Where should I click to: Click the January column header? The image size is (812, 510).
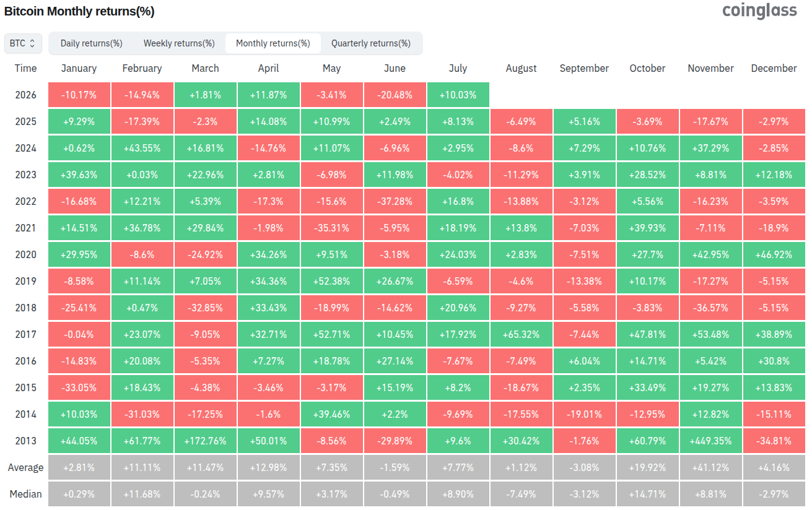(x=79, y=68)
